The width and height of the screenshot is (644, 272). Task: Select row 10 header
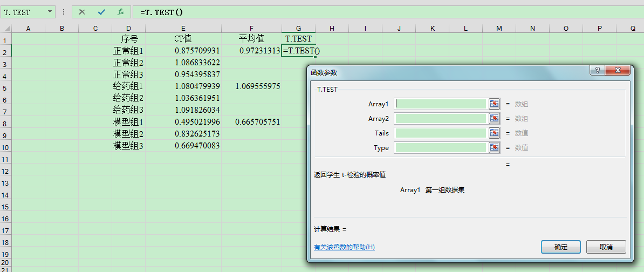pos(5,146)
